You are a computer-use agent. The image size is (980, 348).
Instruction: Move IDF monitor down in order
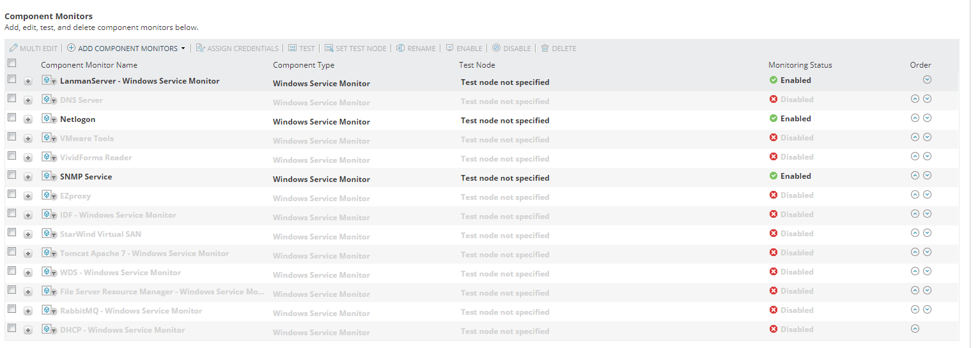click(927, 214)
